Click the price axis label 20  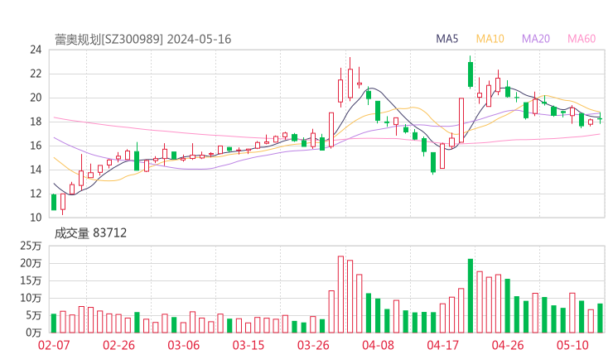36,98
